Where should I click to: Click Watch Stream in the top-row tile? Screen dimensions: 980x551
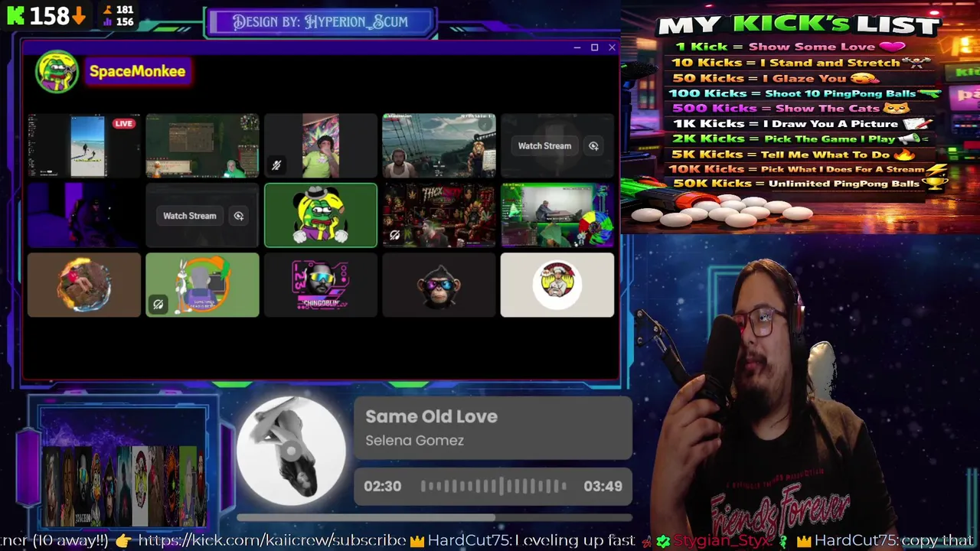pyautogui.click(x=544, y=145)
